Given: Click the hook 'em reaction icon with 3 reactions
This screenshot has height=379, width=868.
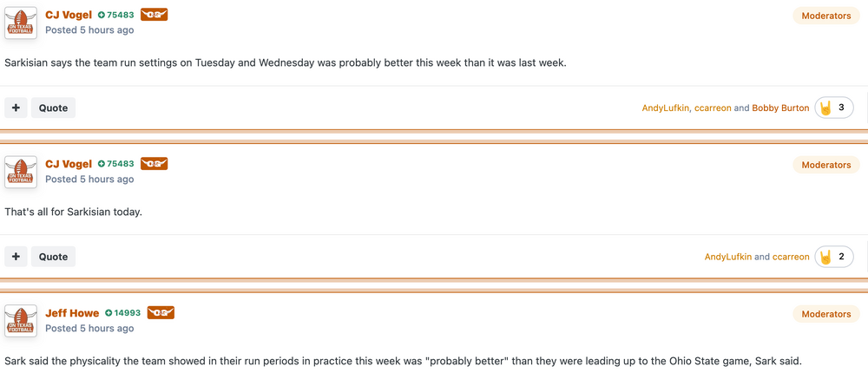Looking at the screenshot, I should (825, 108).
